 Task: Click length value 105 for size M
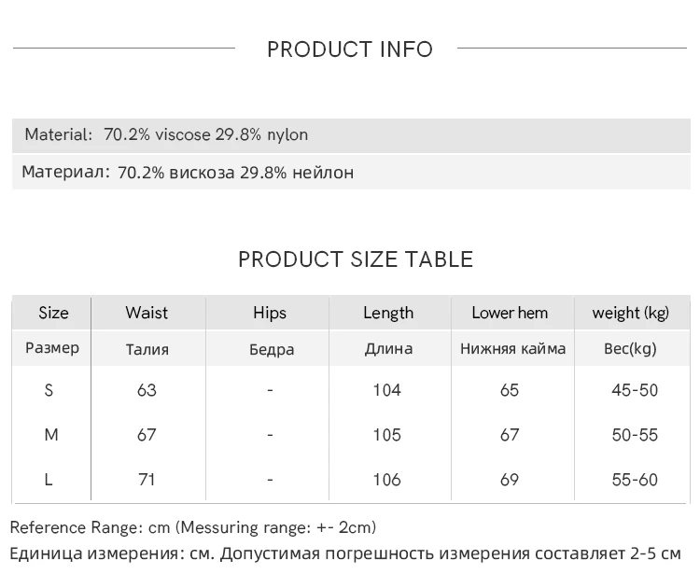coord(386,435)
